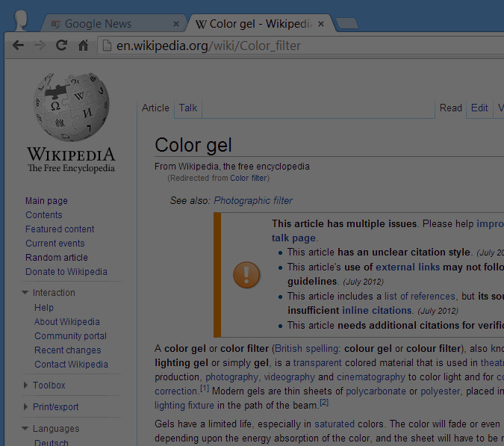Open Recent changes link
Image resolution: width=504 pixels, height=446 pixels.
67,350
